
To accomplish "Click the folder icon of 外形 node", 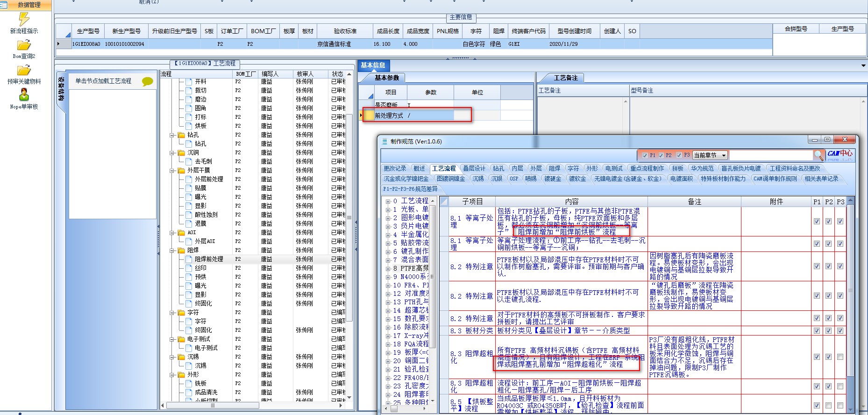I will click(181, 375).
